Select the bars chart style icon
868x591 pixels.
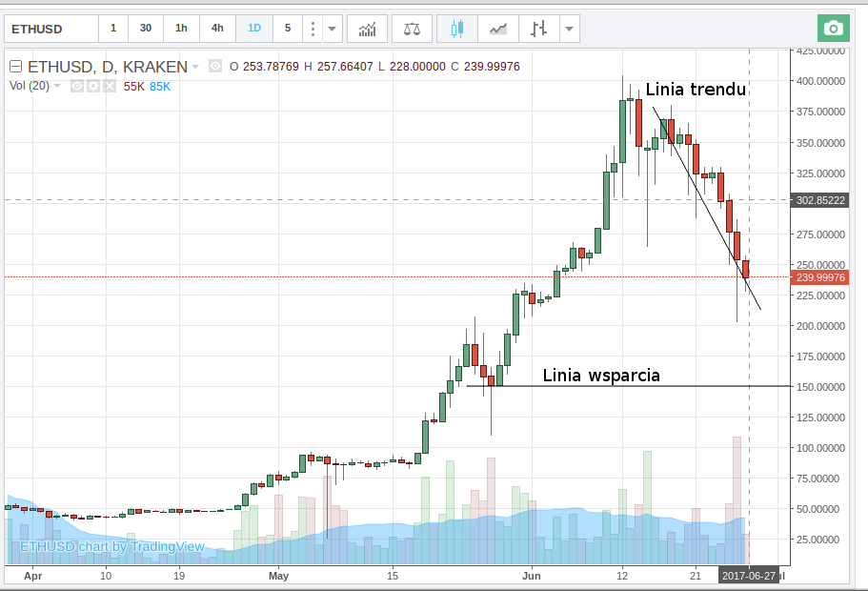[538, 29]
